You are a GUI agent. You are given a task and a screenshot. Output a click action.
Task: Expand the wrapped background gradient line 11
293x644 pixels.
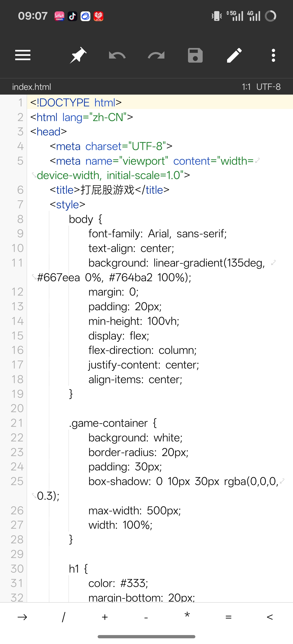[273, 262]
